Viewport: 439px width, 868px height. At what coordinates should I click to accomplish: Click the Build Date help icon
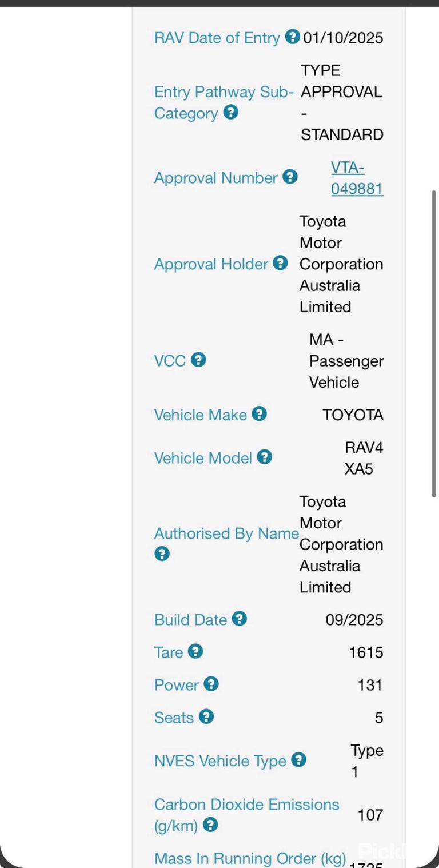(x=240, y=619)
